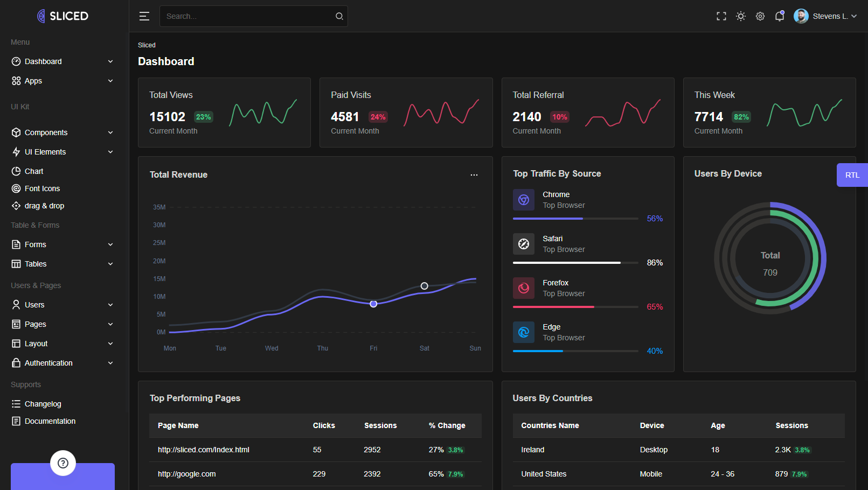Image resolution: width=868 pixels, height=490 pixels.
Task: Open the http://sliced.com/Index.html page link
Action: (203, 450)
